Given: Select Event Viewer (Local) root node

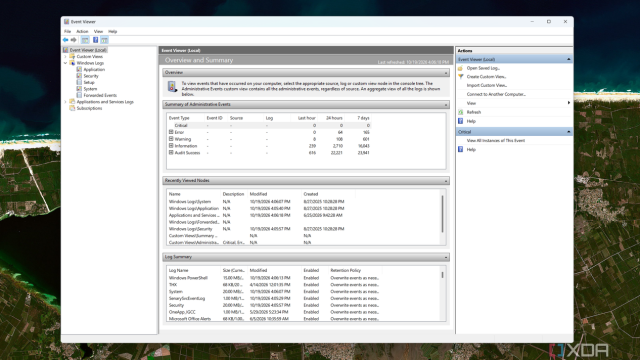Looking at the screenshot, I should coord(88,50).
